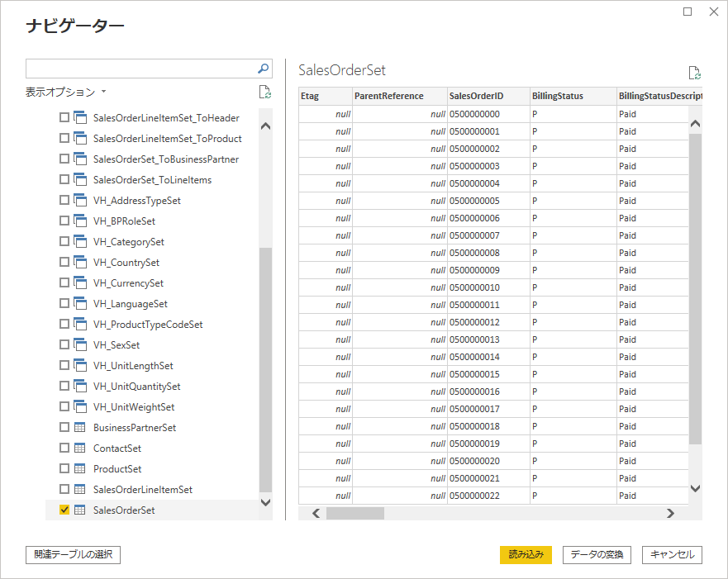The image size is (728, 579).
Task: Click the VH_SexSet function icon
Action: [x=80, y=344]
